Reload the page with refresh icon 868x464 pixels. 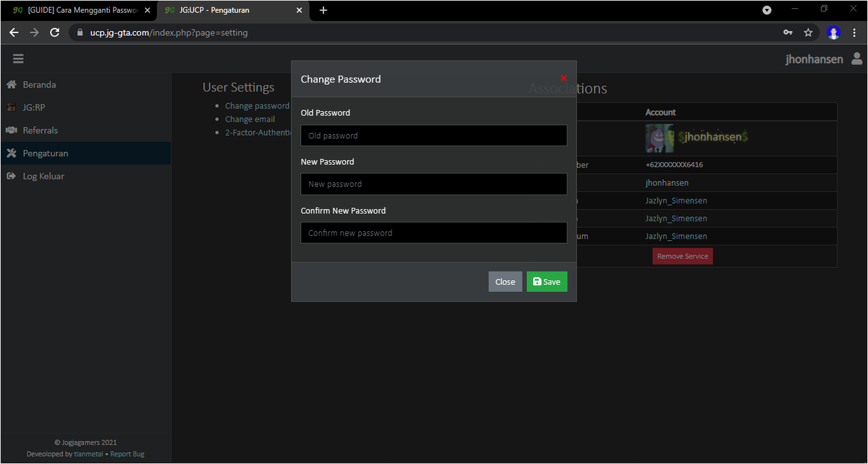click(x=55, y=33)
